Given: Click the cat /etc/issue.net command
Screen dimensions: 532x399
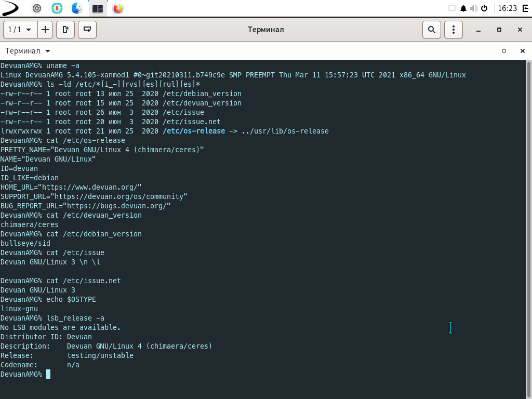Looking at the screenshot, I should click(60, 281).
